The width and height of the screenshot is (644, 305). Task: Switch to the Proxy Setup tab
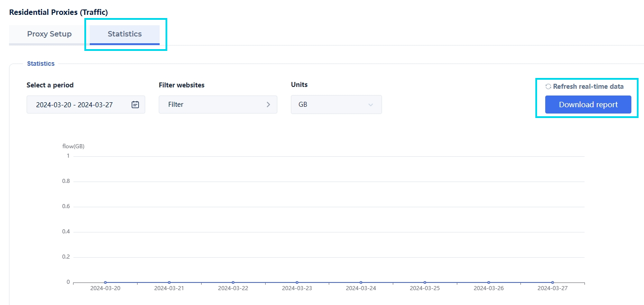pos(49,34)
